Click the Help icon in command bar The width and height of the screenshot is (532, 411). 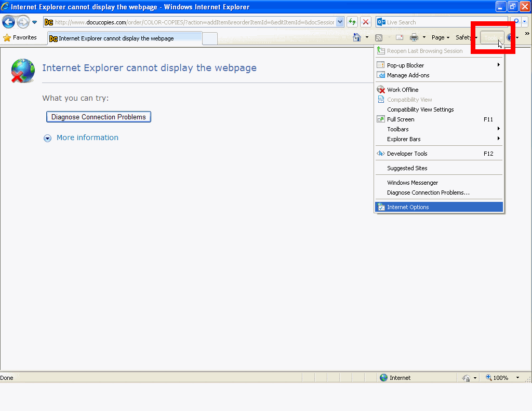point(510,37)
